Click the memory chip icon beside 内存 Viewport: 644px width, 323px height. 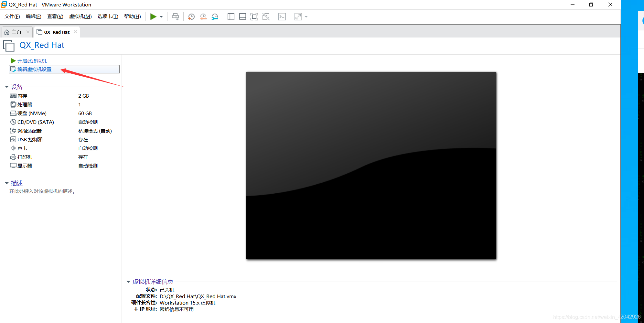[13, 96]
